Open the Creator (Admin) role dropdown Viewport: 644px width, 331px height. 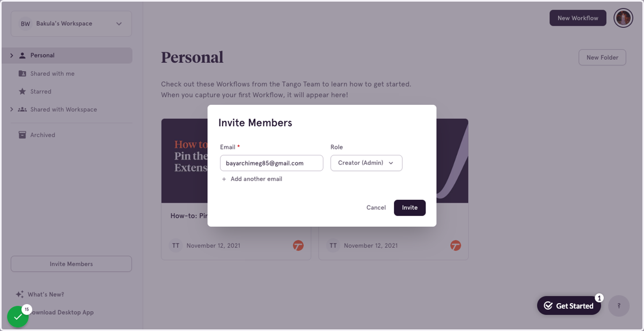click(367, 163)
